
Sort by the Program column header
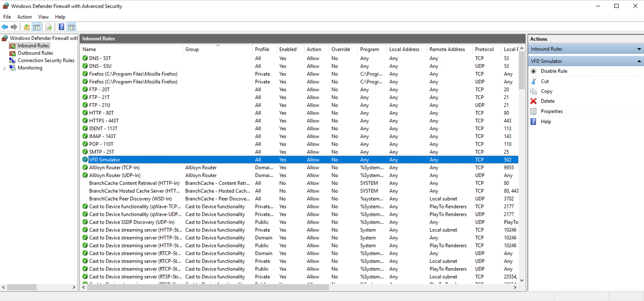pos(372,49)
